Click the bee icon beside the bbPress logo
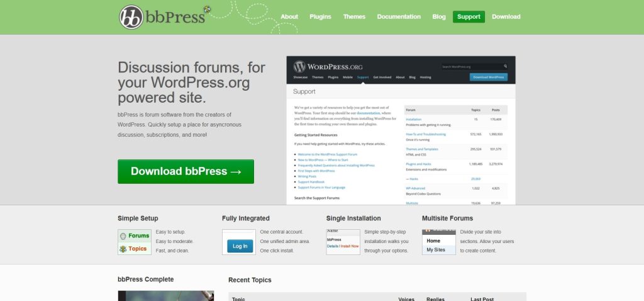644x301 pixels. [x=207, y=9]
